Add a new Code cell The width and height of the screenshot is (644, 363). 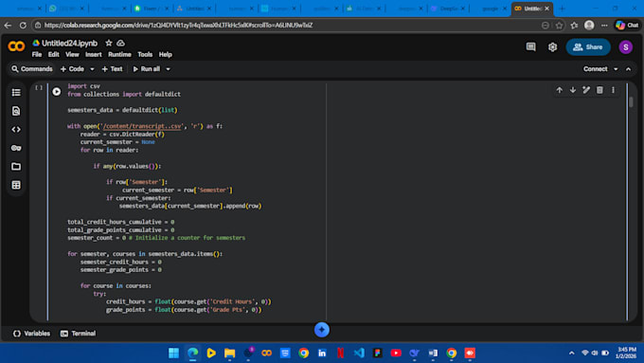pos(72,69)
